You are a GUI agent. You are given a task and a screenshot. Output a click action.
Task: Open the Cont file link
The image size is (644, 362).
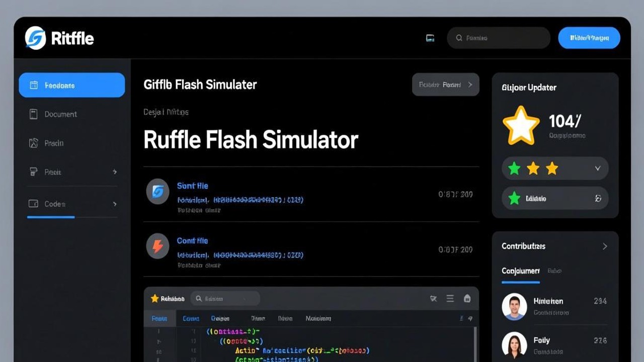coord(192,241)
